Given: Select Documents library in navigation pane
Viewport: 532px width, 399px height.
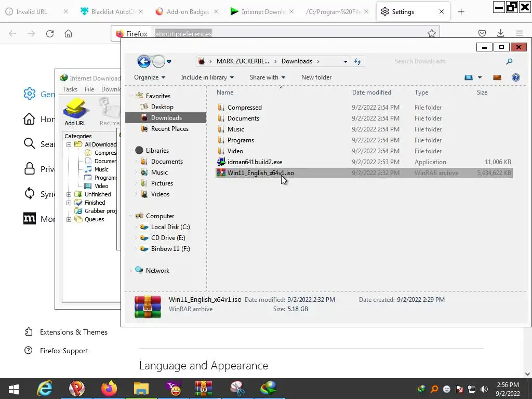Looking at the screenshot, I should click(167, 162).
